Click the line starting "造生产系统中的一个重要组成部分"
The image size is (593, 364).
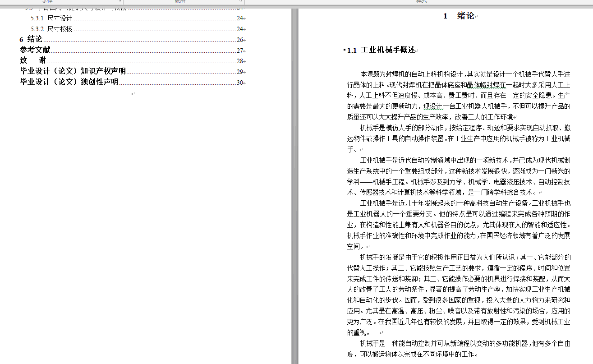pos(459,171)
